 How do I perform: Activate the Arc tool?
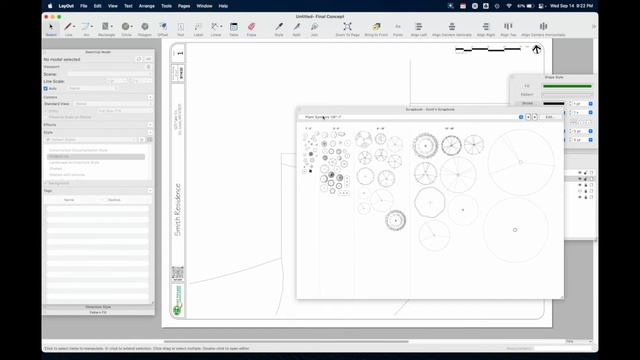[85, 27]
